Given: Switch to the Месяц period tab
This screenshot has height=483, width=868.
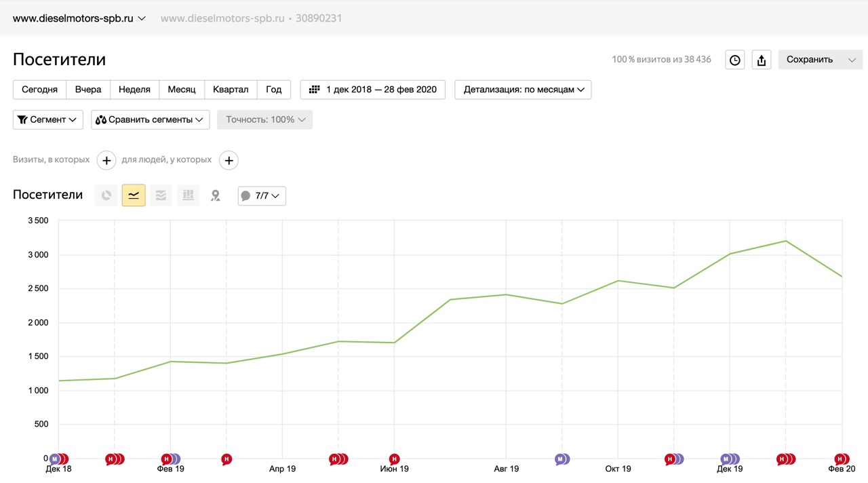Looking at the screenshot, I should tap(182, 90).
